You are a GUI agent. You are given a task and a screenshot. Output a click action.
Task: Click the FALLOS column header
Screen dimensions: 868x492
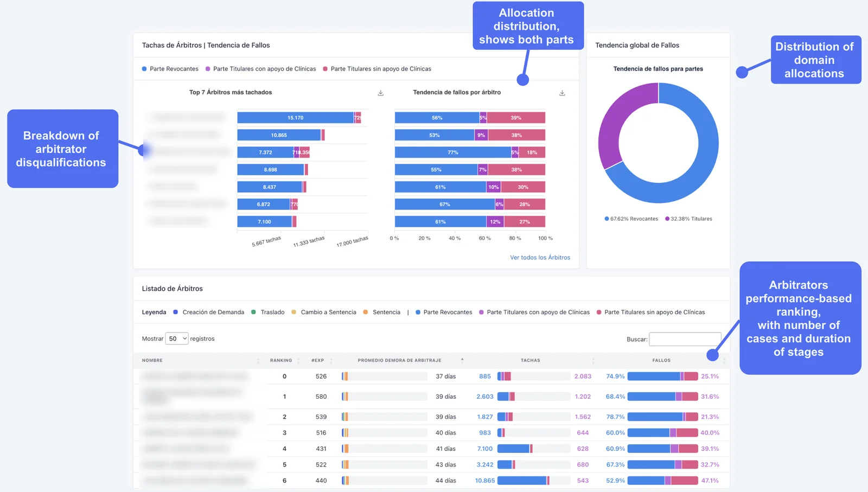[x=661, y=361]
